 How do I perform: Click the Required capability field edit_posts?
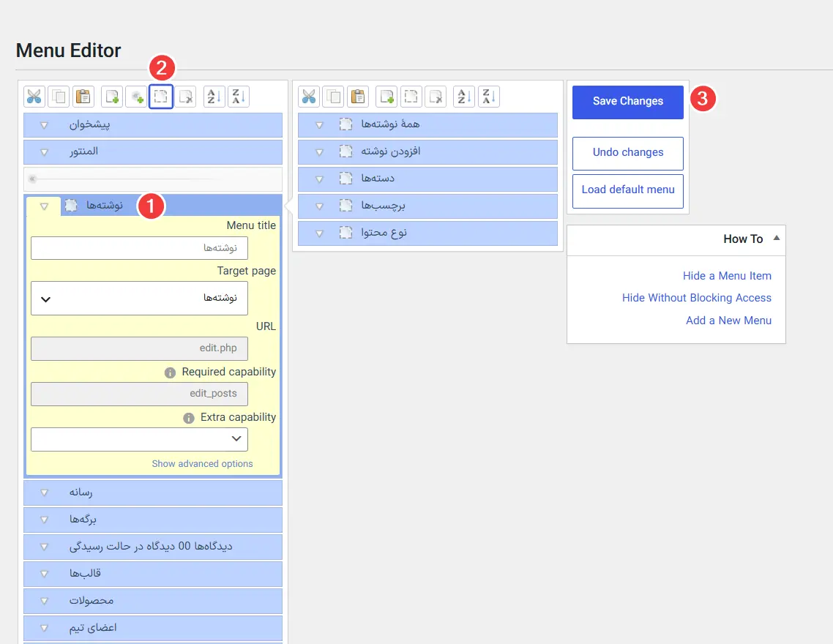[139, 394]
